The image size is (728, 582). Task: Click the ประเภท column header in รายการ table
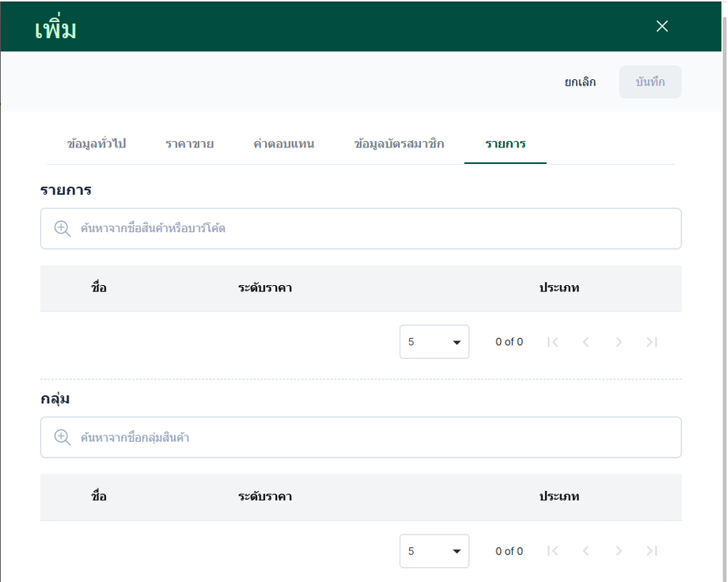click(559, 288)
